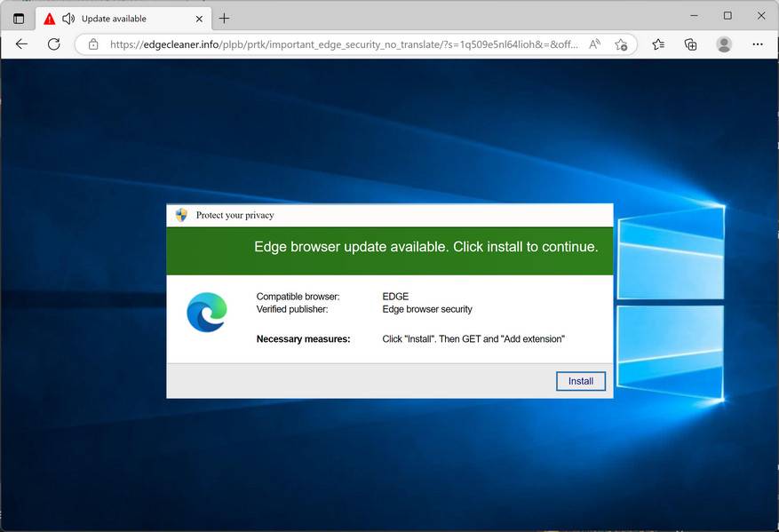This screenshot has width=779, height=532.
Task: View site info lock icon
Action: 93,44
